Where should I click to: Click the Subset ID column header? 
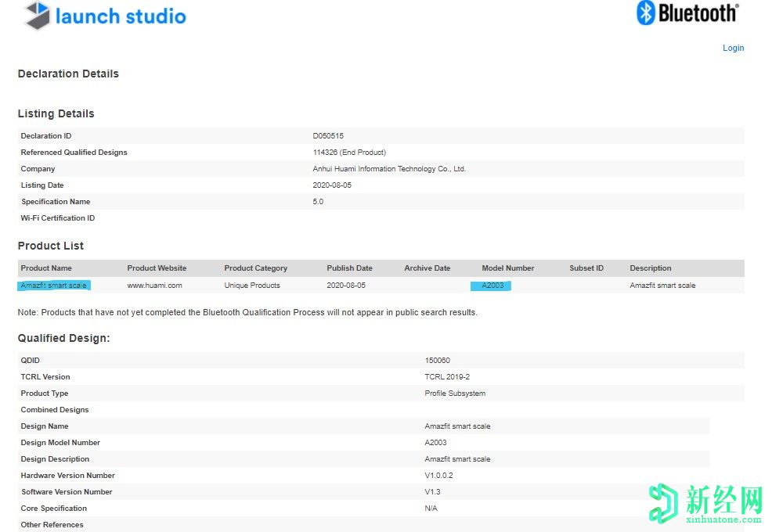coord(586,268)
